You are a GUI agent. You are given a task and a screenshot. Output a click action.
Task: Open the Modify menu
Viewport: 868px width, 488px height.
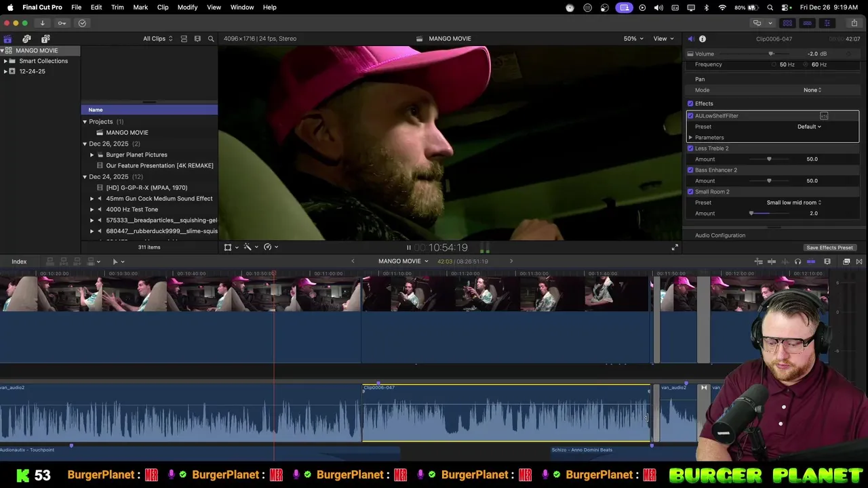pos(187,7)
